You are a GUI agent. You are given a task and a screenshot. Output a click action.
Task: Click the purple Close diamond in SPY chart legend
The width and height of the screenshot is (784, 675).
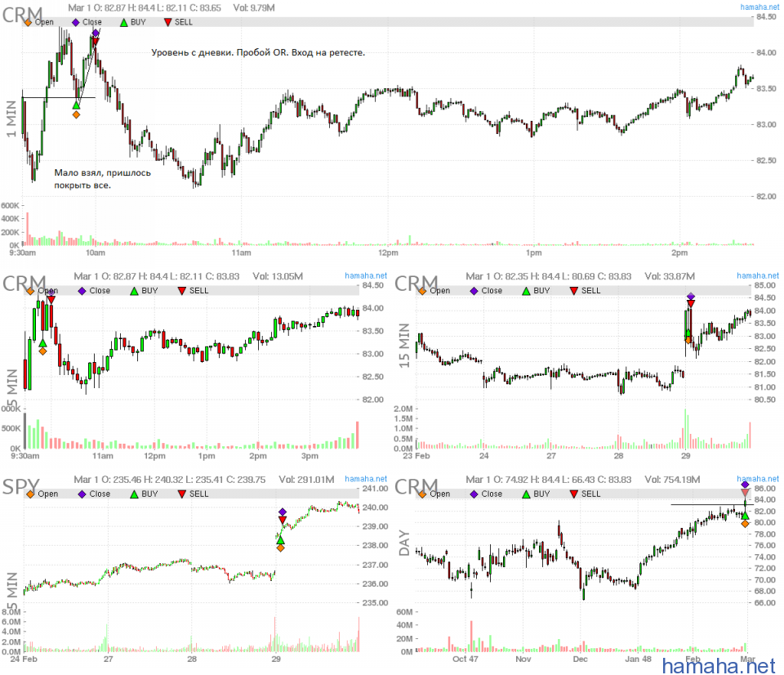(x=82, y=494)
